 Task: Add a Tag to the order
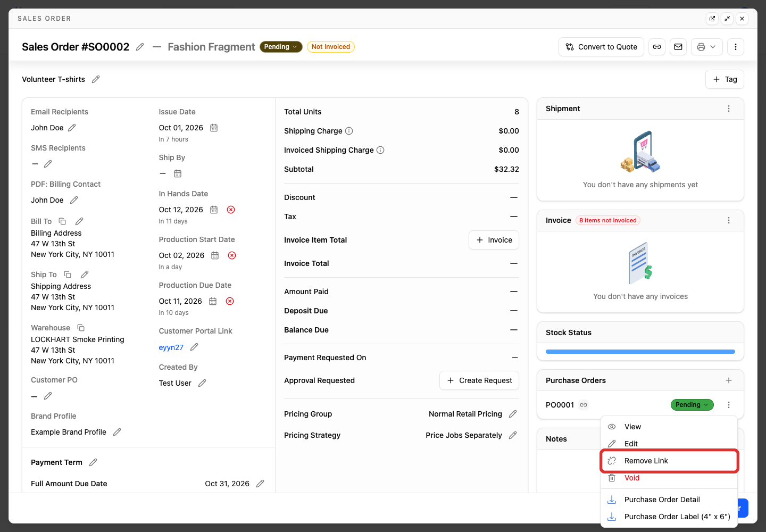[x=725, y=79]
